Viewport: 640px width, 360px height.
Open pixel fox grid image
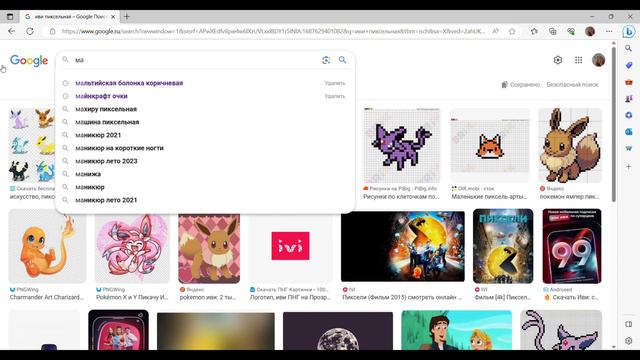point(490,145)
